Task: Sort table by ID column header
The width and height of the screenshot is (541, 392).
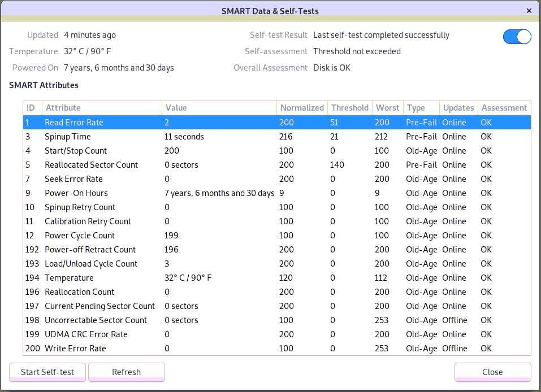Action: pyautogui.click(x=32, y=108)
